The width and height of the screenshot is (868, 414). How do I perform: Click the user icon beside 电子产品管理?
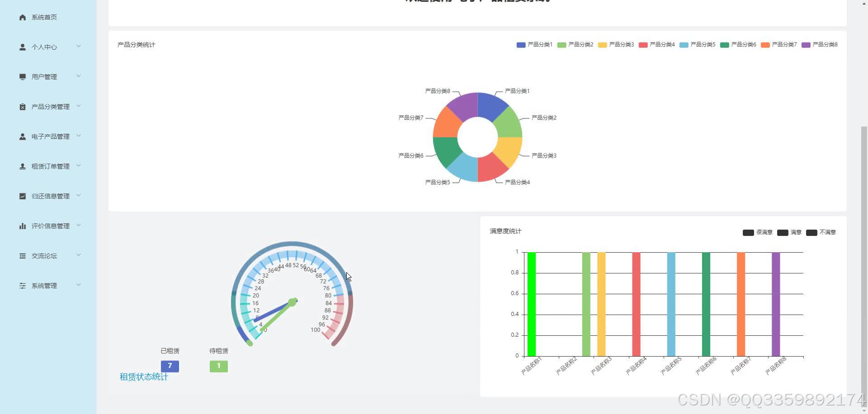click(x=23, y=136)
